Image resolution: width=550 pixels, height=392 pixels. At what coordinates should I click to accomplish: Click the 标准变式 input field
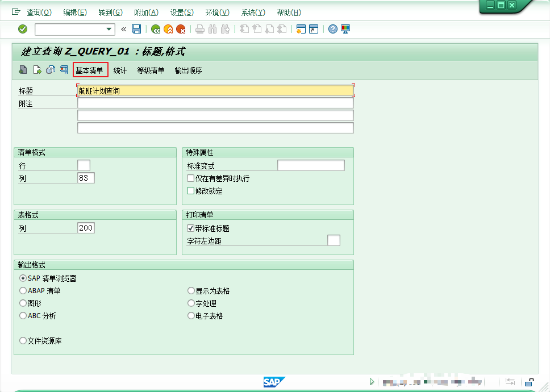click(311, 165)
